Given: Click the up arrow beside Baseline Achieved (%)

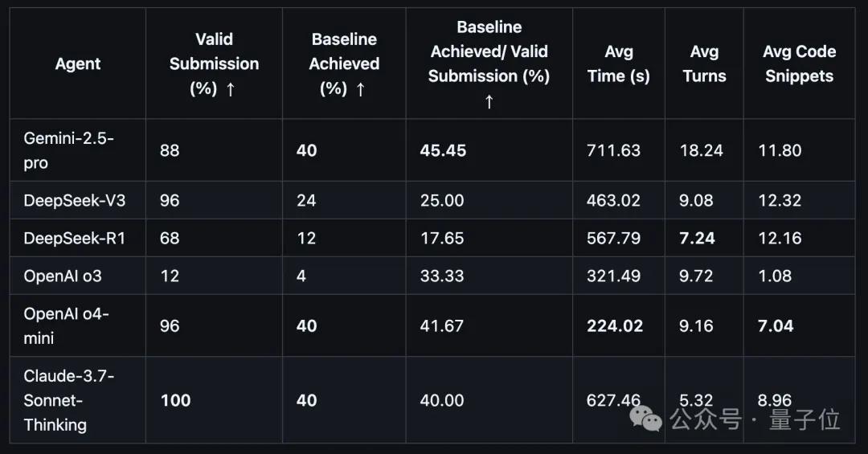Looking at the screenshot, I should click(x=360, y=89).
